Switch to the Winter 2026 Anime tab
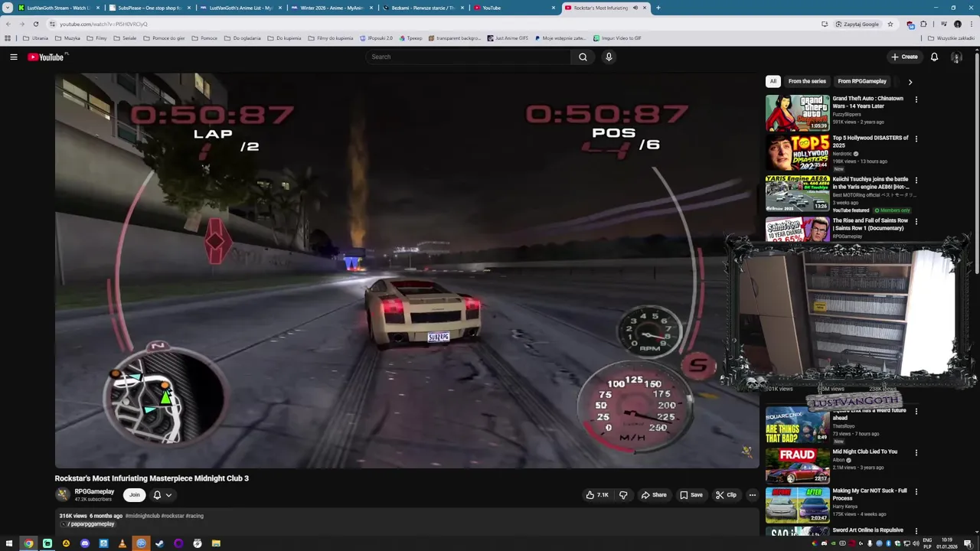The width and height of the screenshot is (980, 551). 332,8
